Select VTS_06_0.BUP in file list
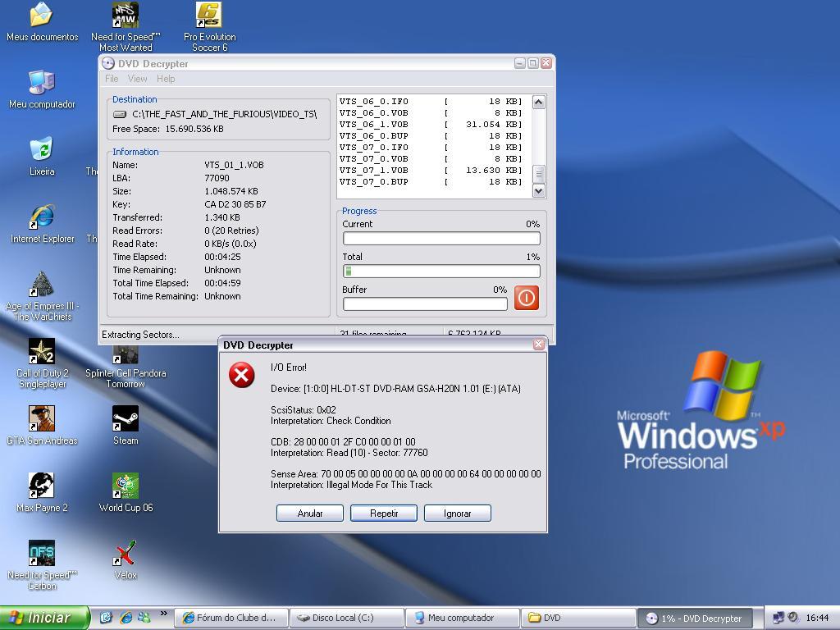This screenshot has width=840, height=630. click(x=431, y=136)
